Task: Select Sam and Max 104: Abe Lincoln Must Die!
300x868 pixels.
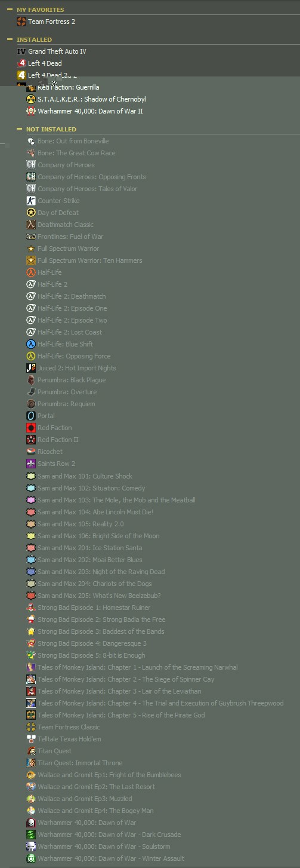Action: pyautogui.click(x=95, y=512)
